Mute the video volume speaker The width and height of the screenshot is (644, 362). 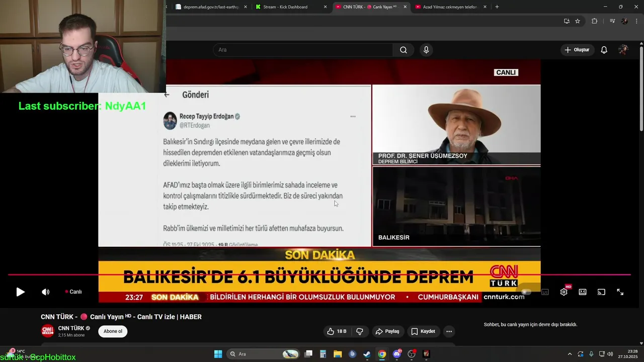[45, 292]
